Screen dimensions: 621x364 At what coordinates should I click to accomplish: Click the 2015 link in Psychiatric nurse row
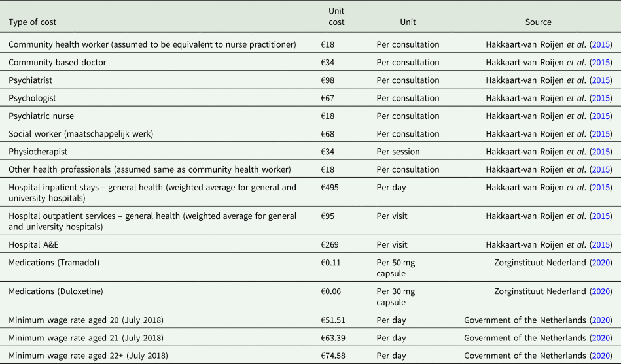click(x=601, y=116)
